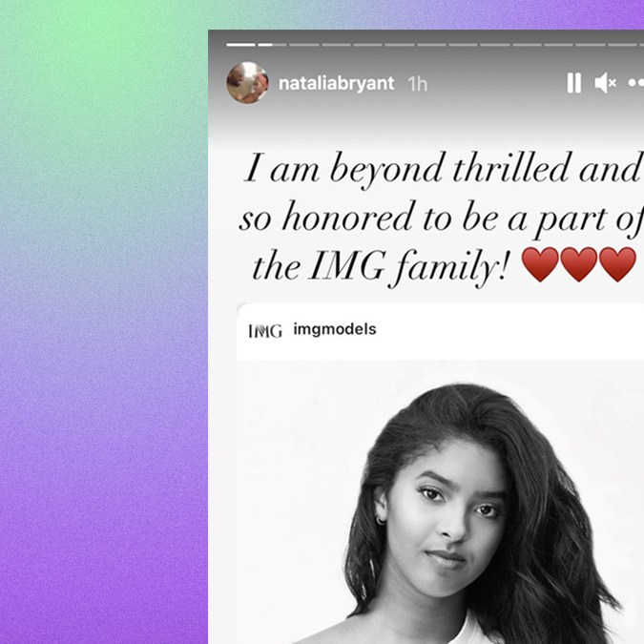The image size is (644, 644).
Task: Select the second partially filled progress segment
Action: tap(272, 45)
